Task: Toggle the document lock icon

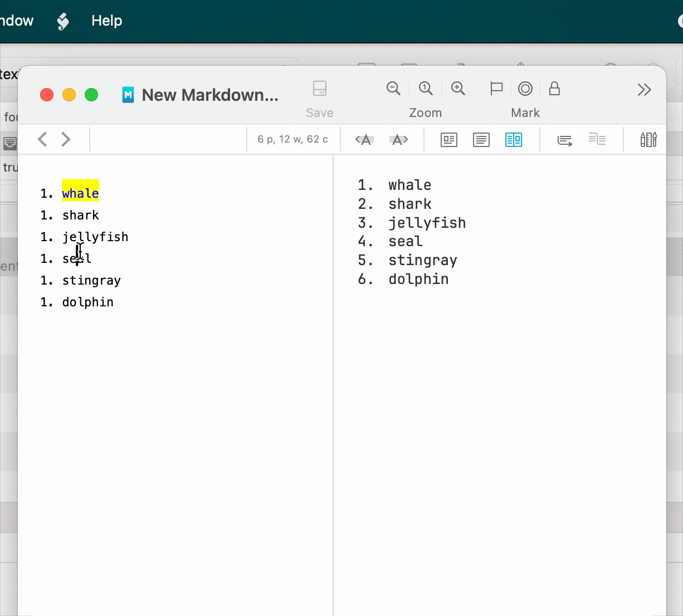Action: pyautogui.click(x=554, y=89)
